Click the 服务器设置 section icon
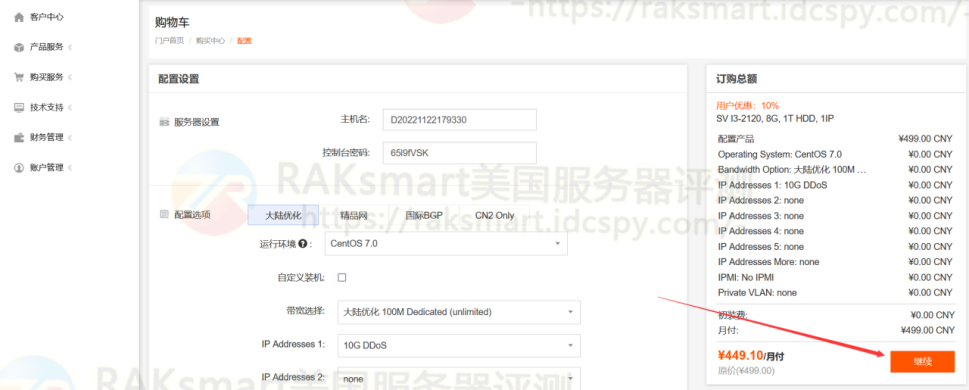Screen dimensions: 969x390 click(x=164, y=122)
